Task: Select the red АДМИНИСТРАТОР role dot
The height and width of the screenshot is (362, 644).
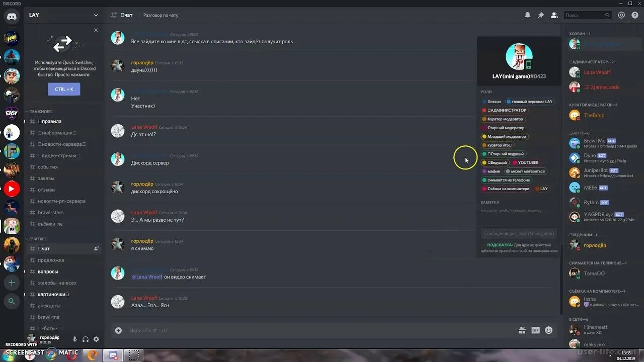Action: tap(485, 110)
